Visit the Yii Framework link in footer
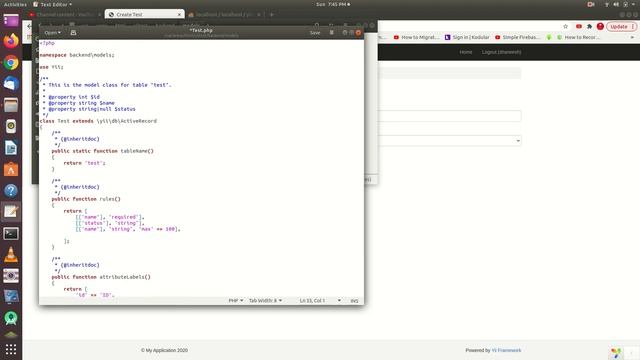The width and height of the screenshot is (640, 360). 506,350
